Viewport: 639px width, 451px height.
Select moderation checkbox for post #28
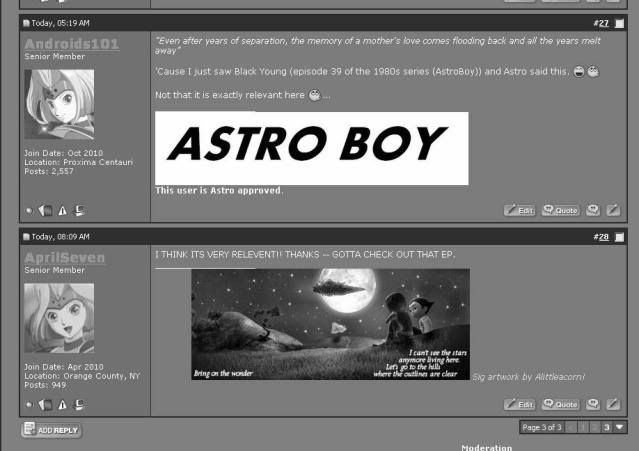(x=619, y=237)
